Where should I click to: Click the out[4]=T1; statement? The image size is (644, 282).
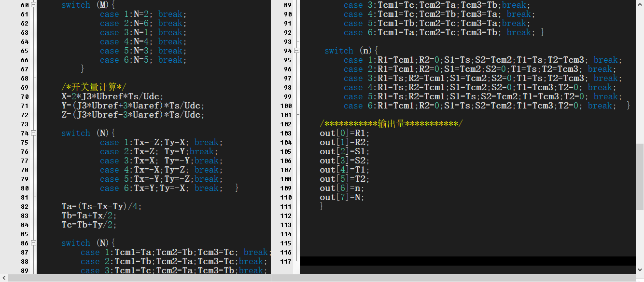(344, 170)
